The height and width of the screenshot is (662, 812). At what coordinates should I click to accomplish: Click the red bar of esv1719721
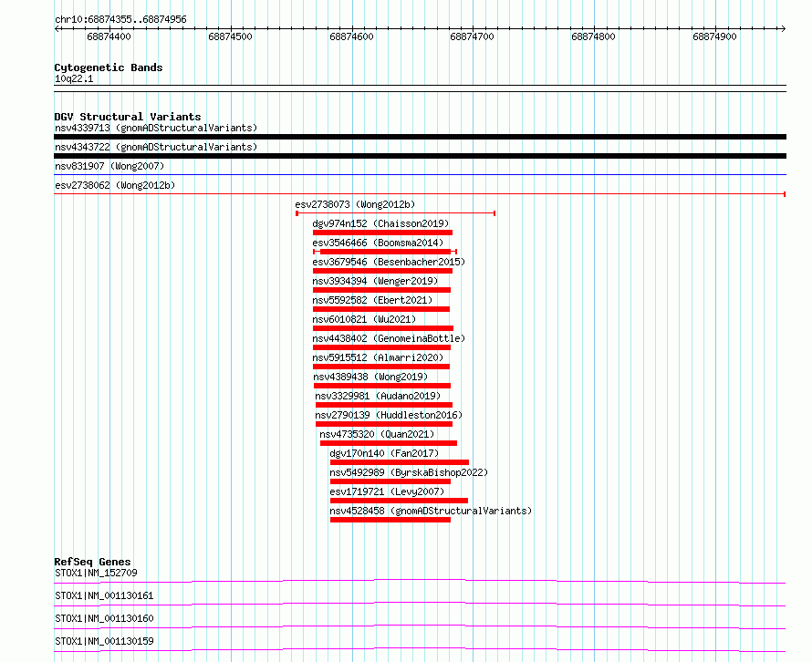pos(399,501)
